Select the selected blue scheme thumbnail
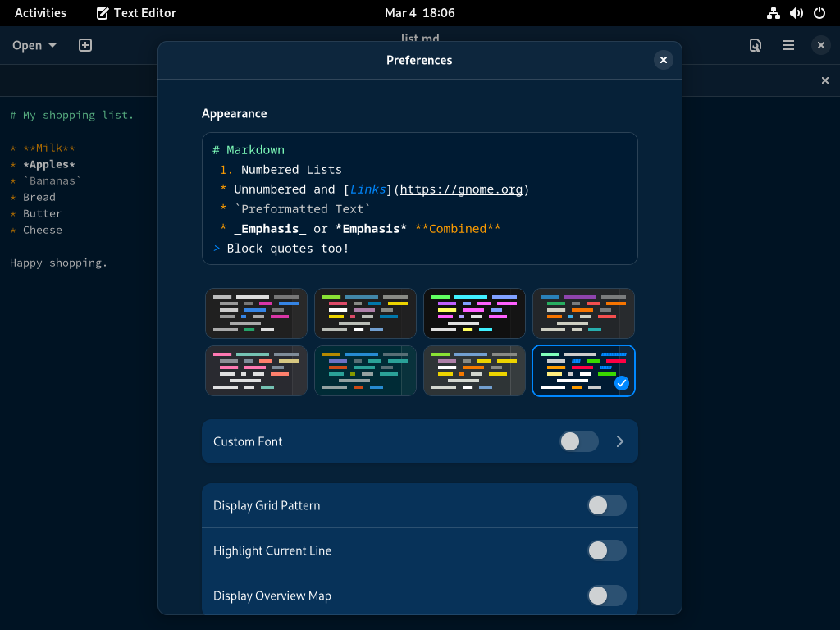840x630 pixels. click(583, 371)
